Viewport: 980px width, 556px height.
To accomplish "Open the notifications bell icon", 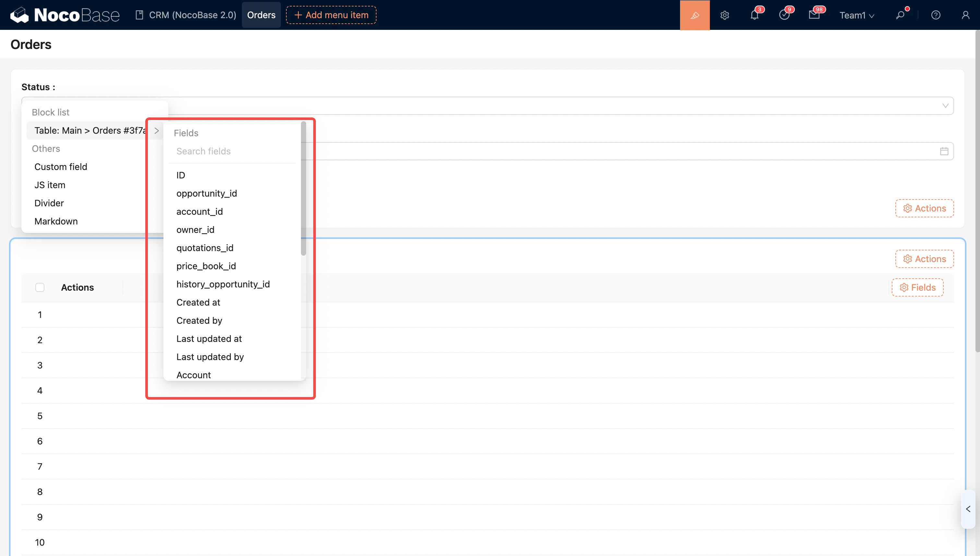I will pyautogui.click(x=754, y=15).
